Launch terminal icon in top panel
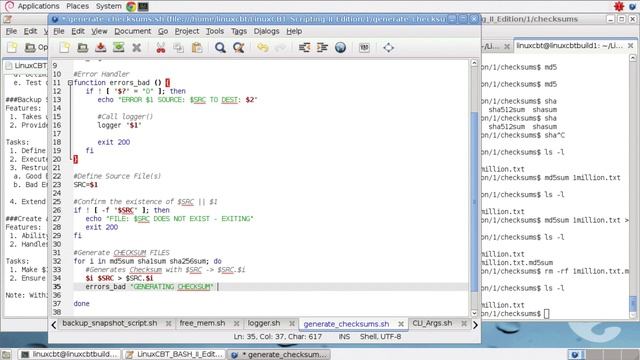 click(x=143, y=6)
